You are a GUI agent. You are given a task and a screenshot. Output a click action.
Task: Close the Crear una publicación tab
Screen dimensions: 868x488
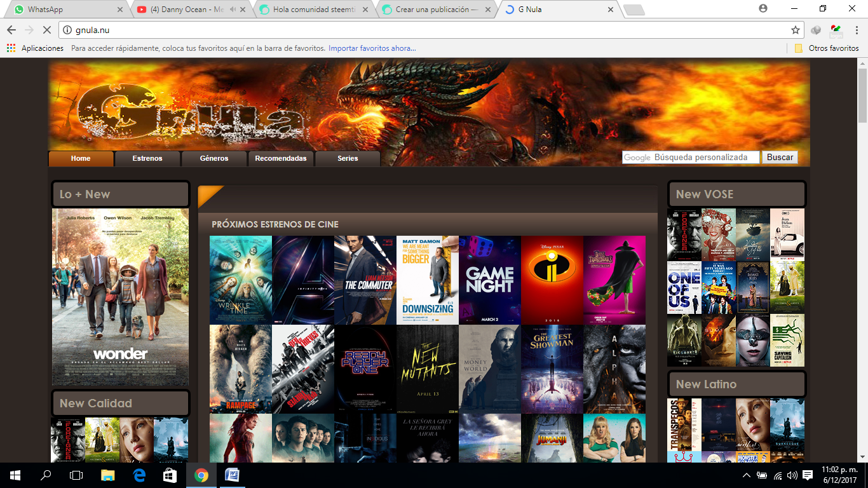[x=488, y=10]
